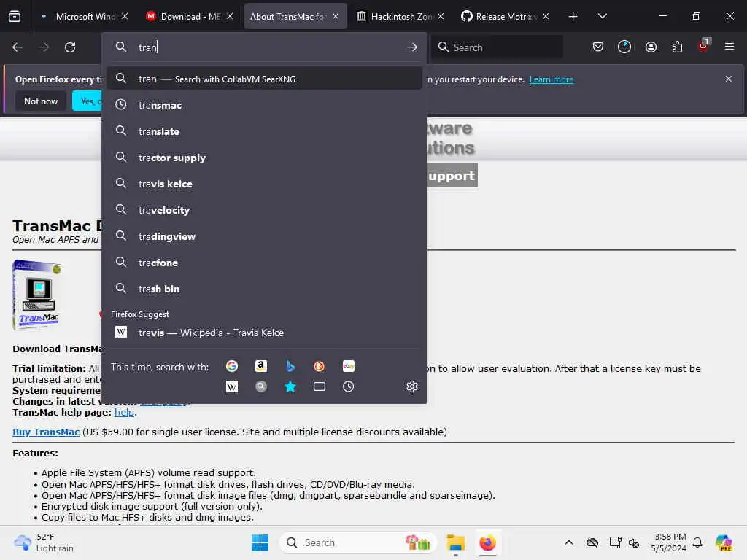Click the Support button on webpage
Screen dimensions: 747x560
click(452, 176)
